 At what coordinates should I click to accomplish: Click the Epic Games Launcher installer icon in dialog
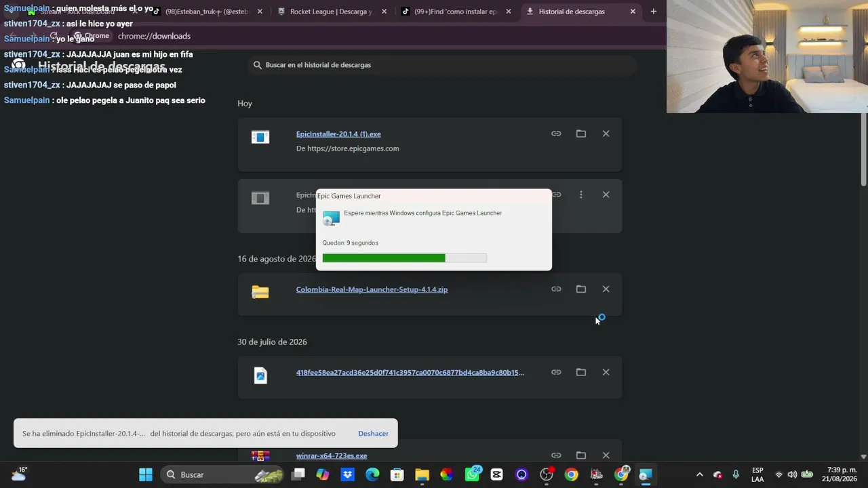[331, 218]
